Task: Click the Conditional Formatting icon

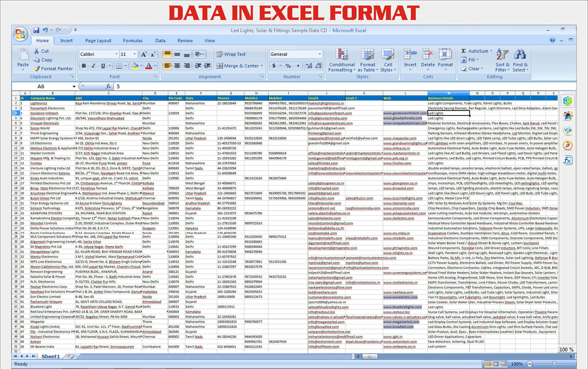Action: click(x=341, y=55)
